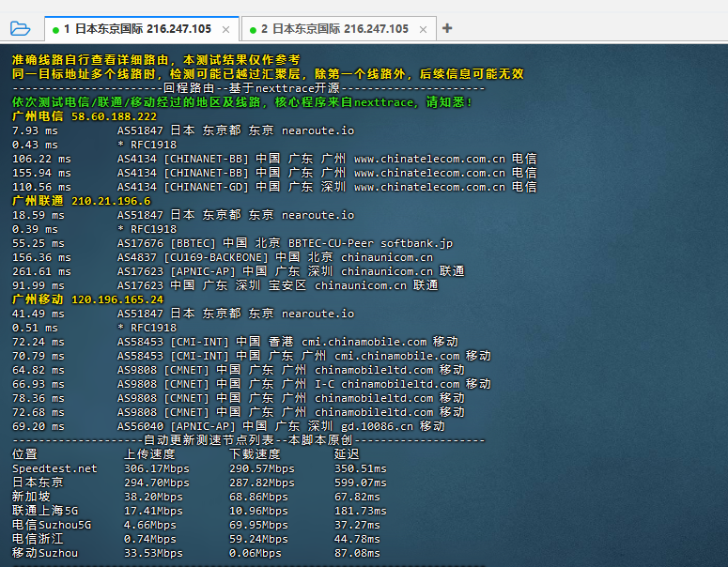Screen dimensions: 728x567
Task: Click the I-C chinamobileltd.com line
Action: (x=251, y=384)
